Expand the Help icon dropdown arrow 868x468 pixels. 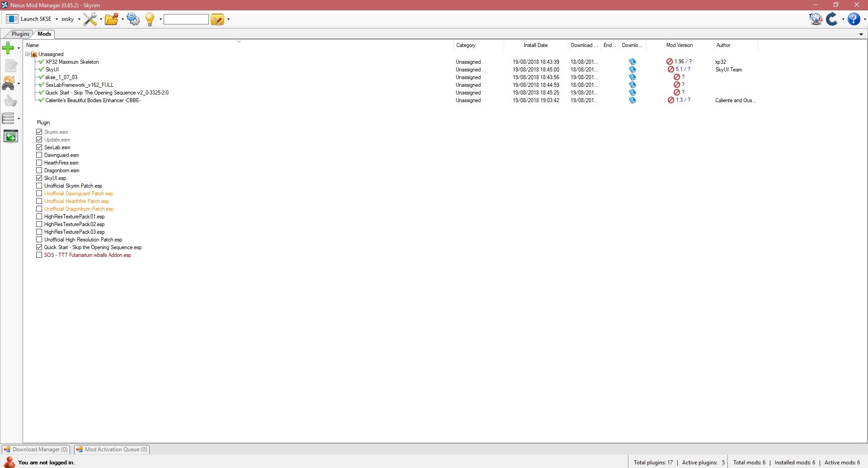865,19
